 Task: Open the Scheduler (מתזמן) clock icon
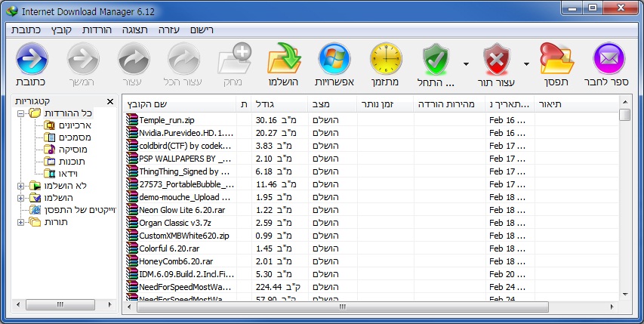pyautogui.click(x=385, y=60)
